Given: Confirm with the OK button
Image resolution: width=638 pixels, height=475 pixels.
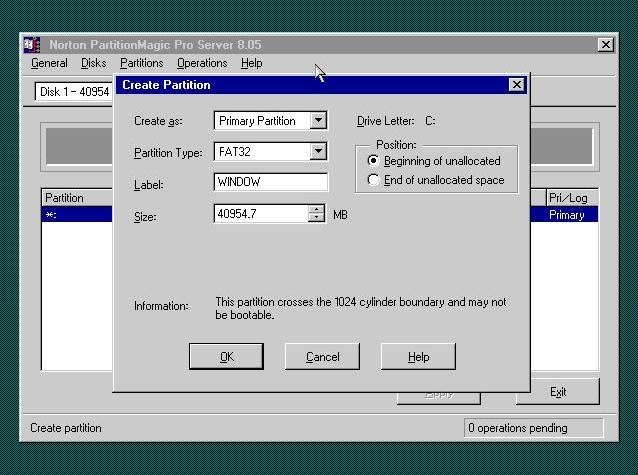Looking at the screenshot, I should [x=226, y=357].
